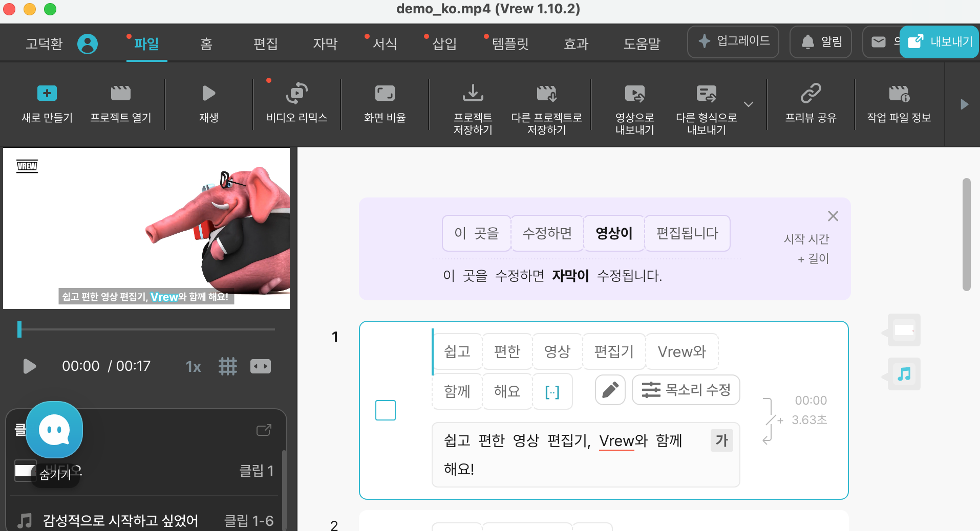Image resolution: width=980 pixels, height=531 pixels.
Task: Select the word Vrew와 in clip 1
Action: tap(682, 351)
